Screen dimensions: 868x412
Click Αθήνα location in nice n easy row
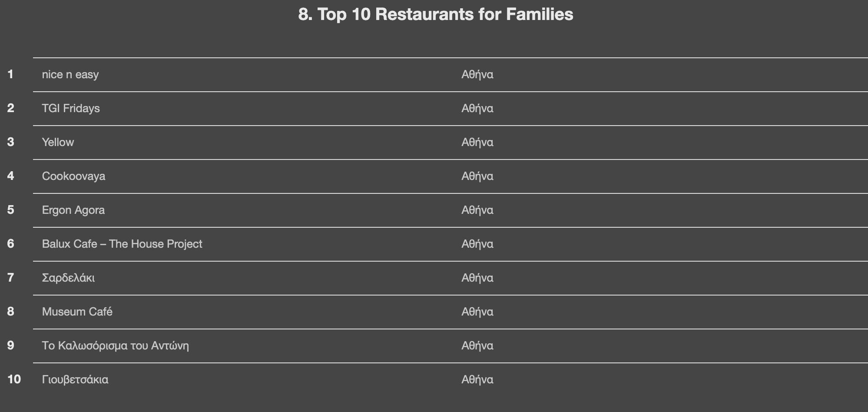click(x=477, y=75)
